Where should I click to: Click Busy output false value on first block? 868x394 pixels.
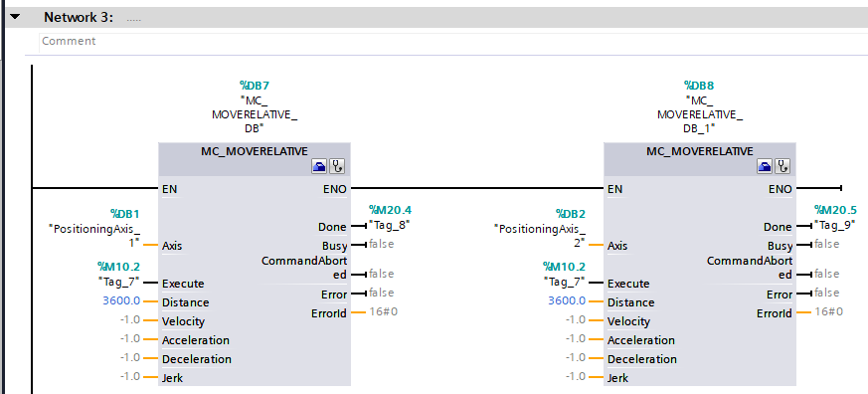[382, 244]
